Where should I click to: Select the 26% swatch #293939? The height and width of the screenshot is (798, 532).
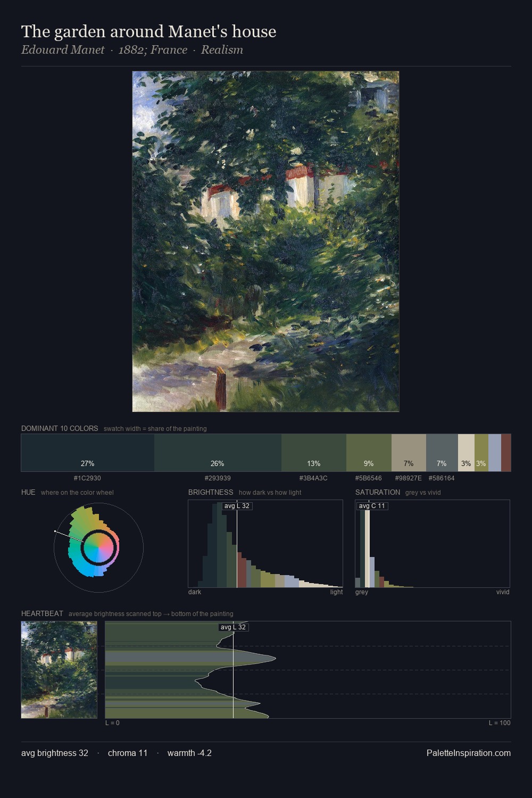pos(218,453)
